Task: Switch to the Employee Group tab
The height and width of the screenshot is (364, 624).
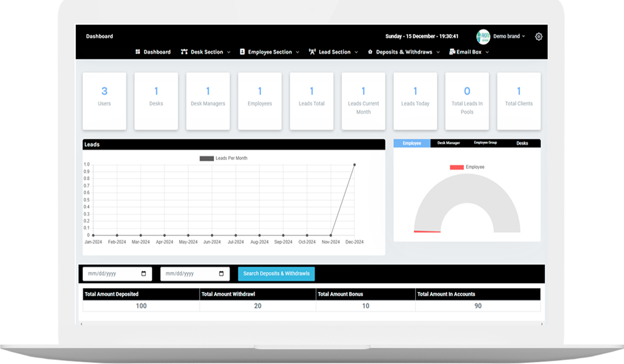Action: pos(485,143)
